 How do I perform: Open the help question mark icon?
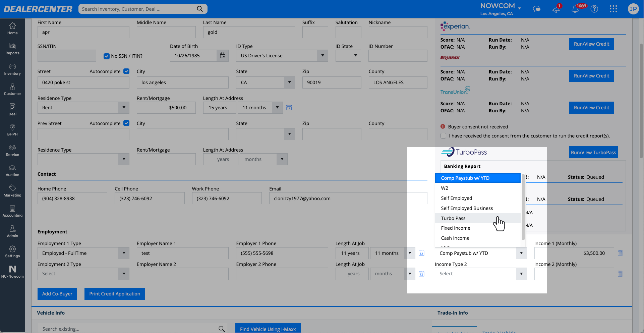point(594,9)
